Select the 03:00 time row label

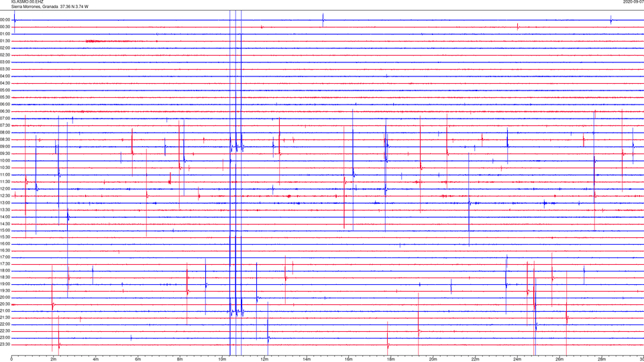5,62
